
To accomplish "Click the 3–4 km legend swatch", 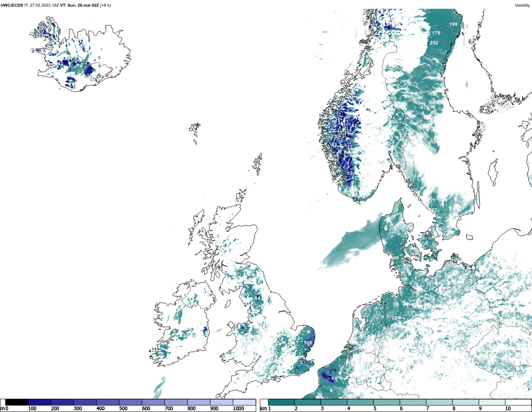I will pyautogui.click(x=334, y=402).
